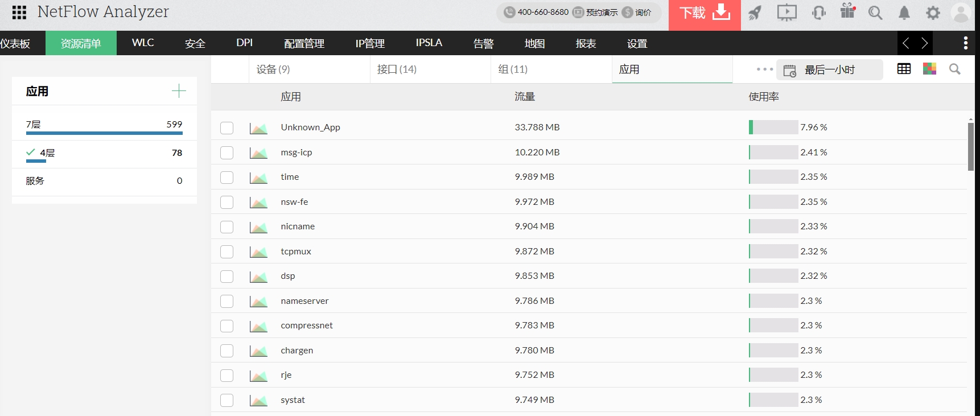The width and height of the screenshot is (980, 416).
Task: Click the search icon in application list toolbar
Action: click(955, 69)
